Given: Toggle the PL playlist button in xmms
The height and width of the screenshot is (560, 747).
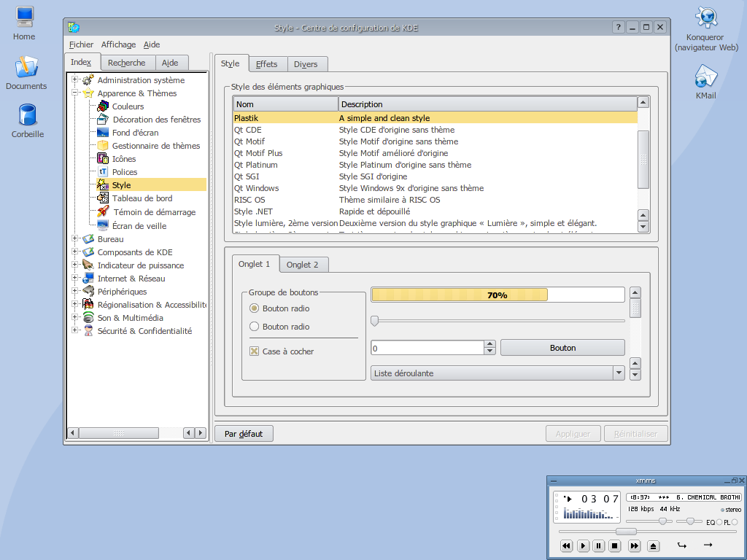Looking at the screenshot, I should [735, 522].
